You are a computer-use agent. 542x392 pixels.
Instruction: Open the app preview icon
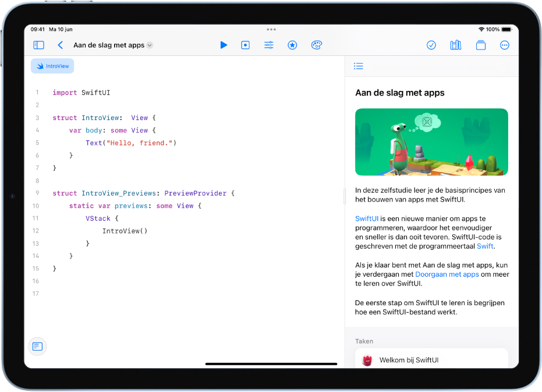246,45
